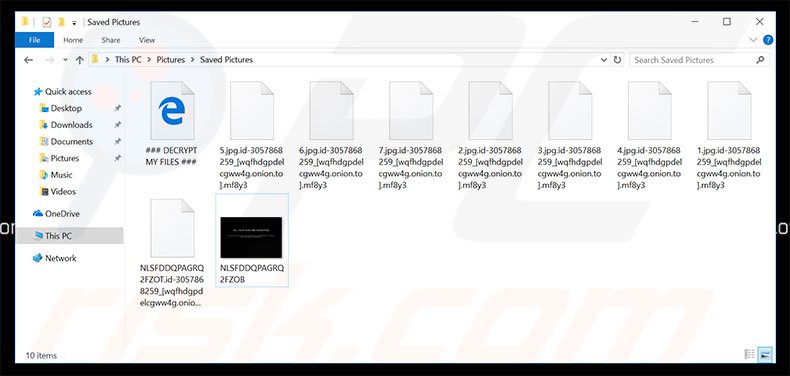Select Pictures in the address breadcrumb

[171, 59]
